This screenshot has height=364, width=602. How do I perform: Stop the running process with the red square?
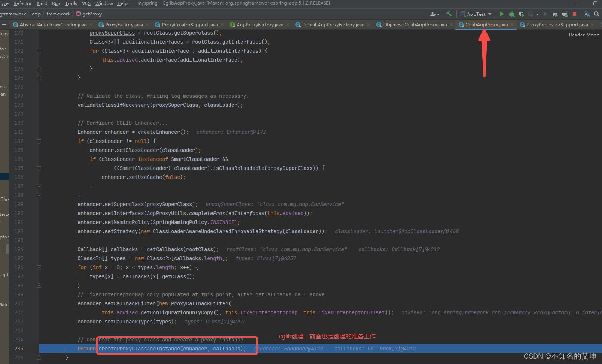[x=575, y=14]
